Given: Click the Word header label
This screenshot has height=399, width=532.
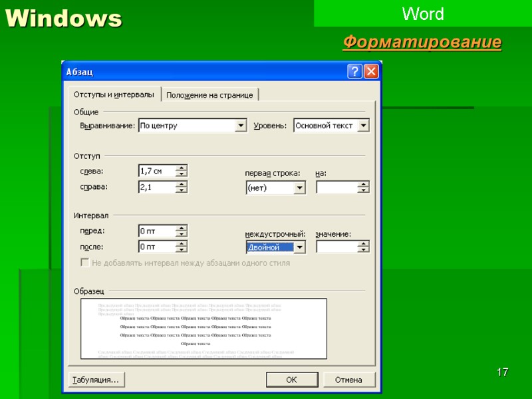Looking at the screenshot, I should click(x=423, y=14).
